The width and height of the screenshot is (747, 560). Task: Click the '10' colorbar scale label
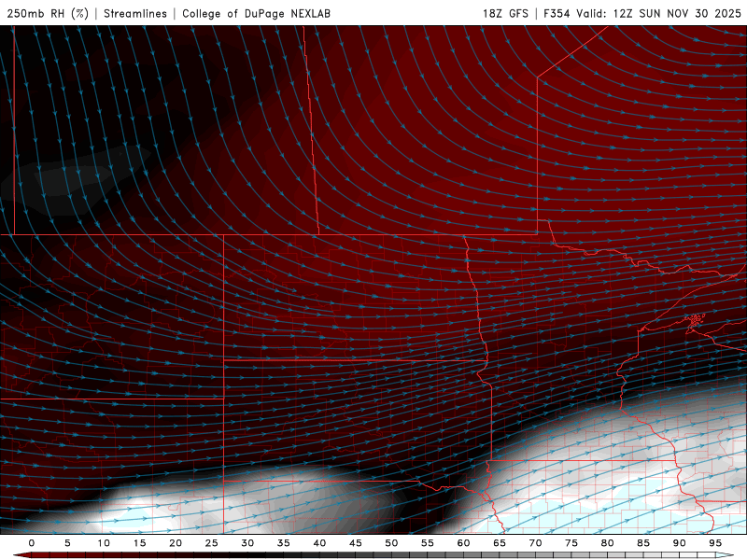(x=104, y=543)
